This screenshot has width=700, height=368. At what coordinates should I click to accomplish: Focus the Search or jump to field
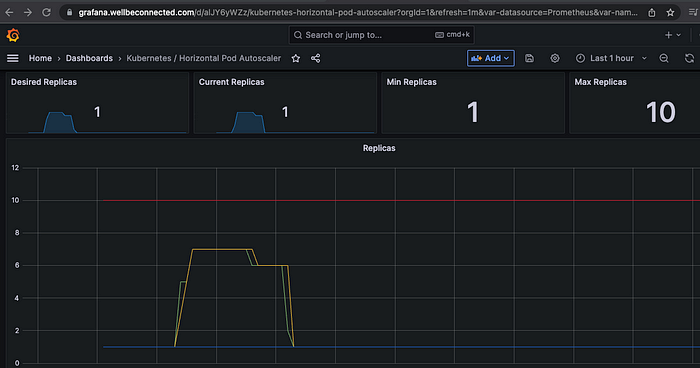click(x=381, y=35)
